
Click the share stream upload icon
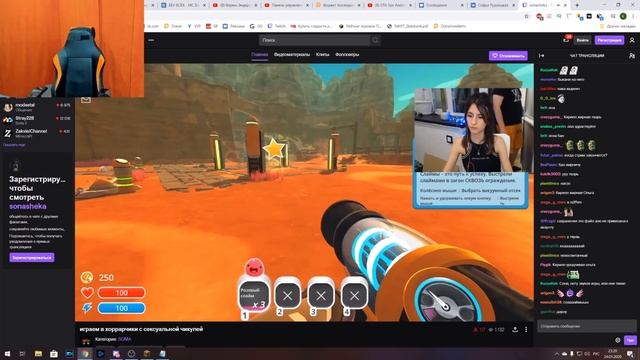pyautogui.click(x=515, y=329)
